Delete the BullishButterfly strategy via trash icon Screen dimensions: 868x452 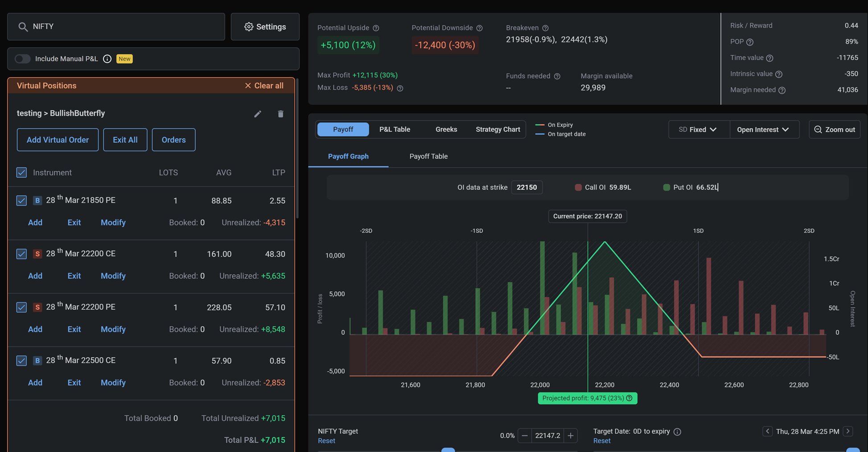click(x=280, y=114)
